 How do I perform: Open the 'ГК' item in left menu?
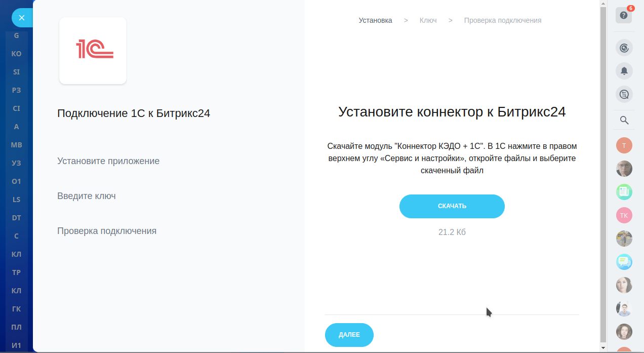click(17, 309)
